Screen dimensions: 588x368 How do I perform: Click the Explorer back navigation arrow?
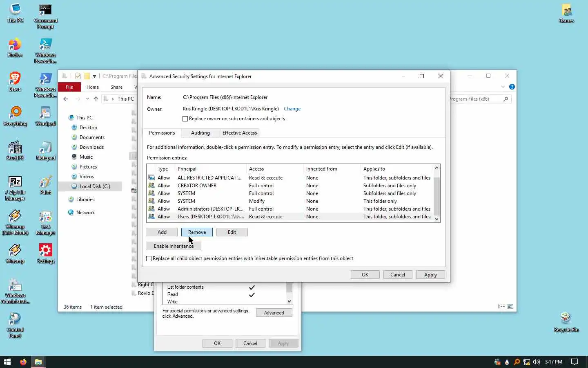(x=66, y=99)
